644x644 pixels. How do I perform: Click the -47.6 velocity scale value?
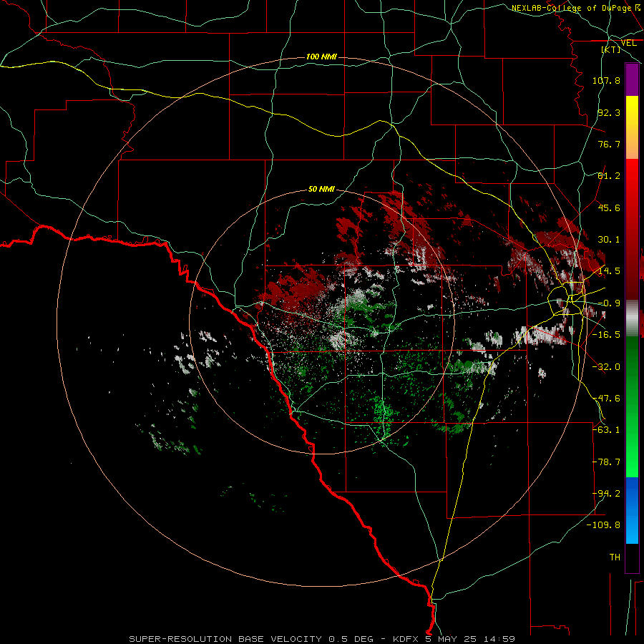606,399
